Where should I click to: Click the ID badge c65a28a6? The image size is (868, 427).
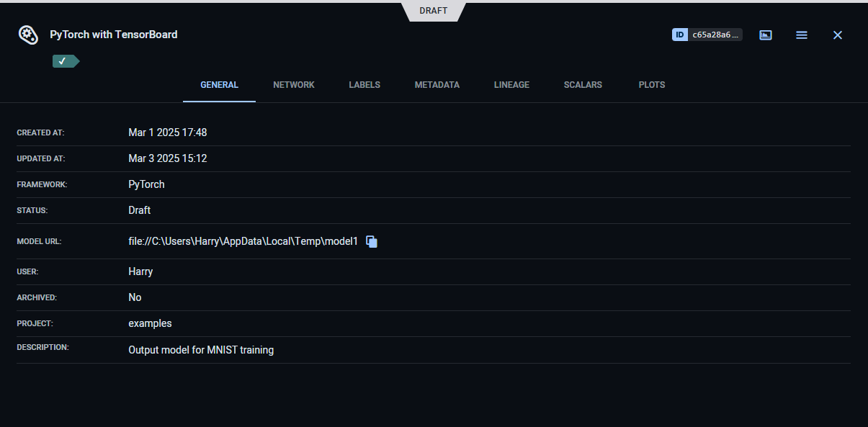707,35
